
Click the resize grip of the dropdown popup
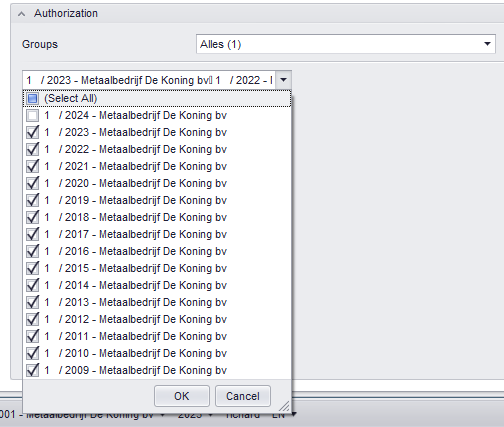point(284,406)
